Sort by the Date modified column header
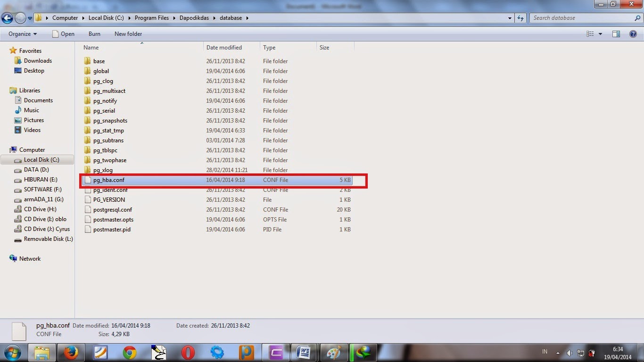This screenshot has width=644, height=362. point(232,48)
